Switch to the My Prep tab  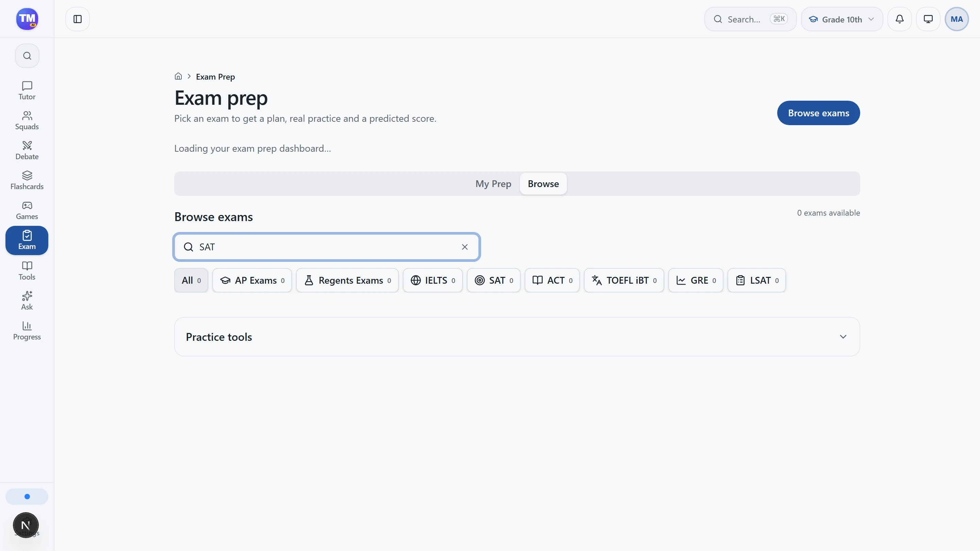click(x=493, y=184)
